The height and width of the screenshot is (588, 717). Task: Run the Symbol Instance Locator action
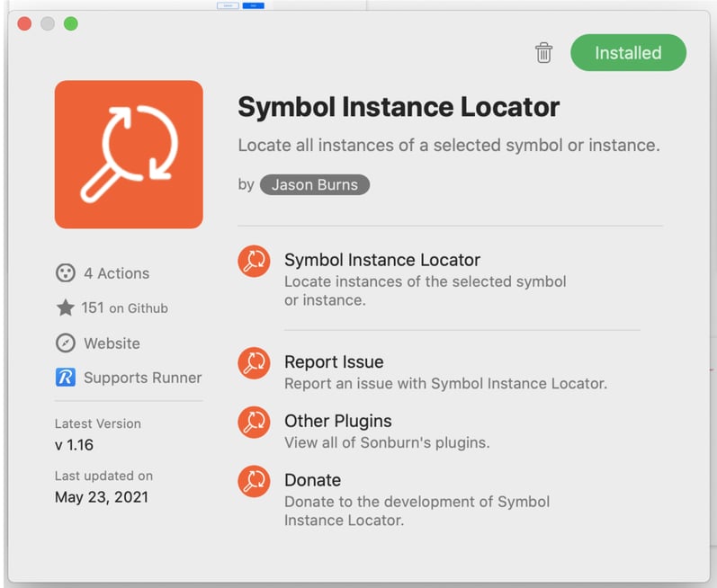382,261
